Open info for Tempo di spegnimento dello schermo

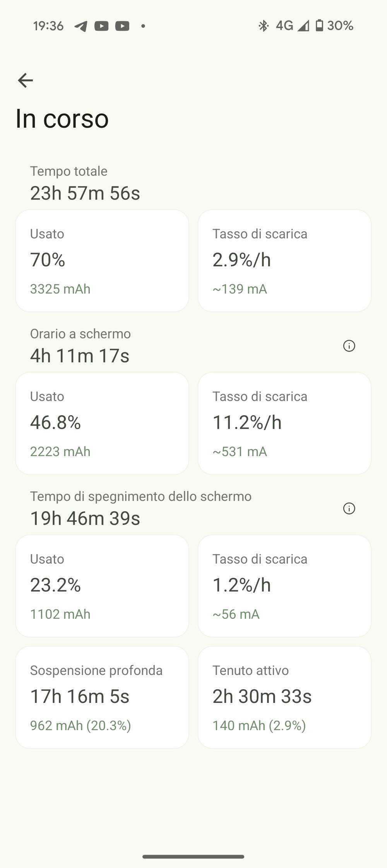coord(349,508)
